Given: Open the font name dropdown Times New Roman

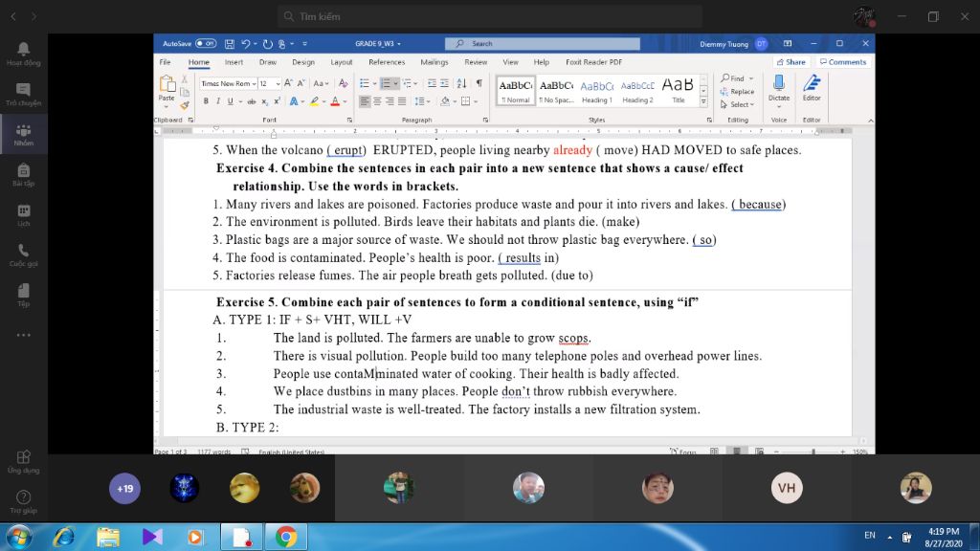Looking at the screenshot, I should pos(255,84).
